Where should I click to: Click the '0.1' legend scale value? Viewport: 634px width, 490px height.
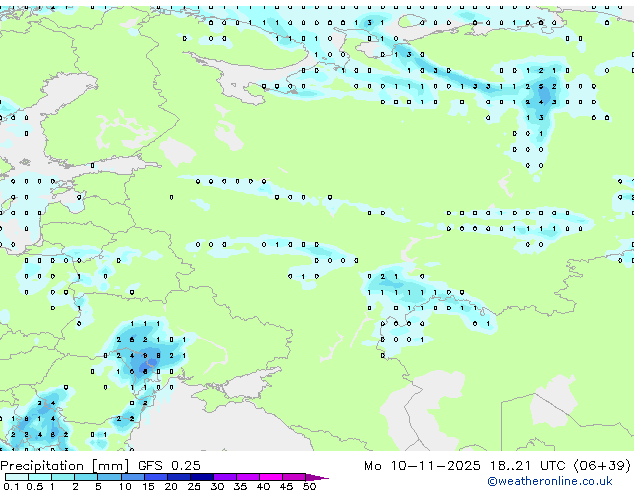[x=11, y=486]
